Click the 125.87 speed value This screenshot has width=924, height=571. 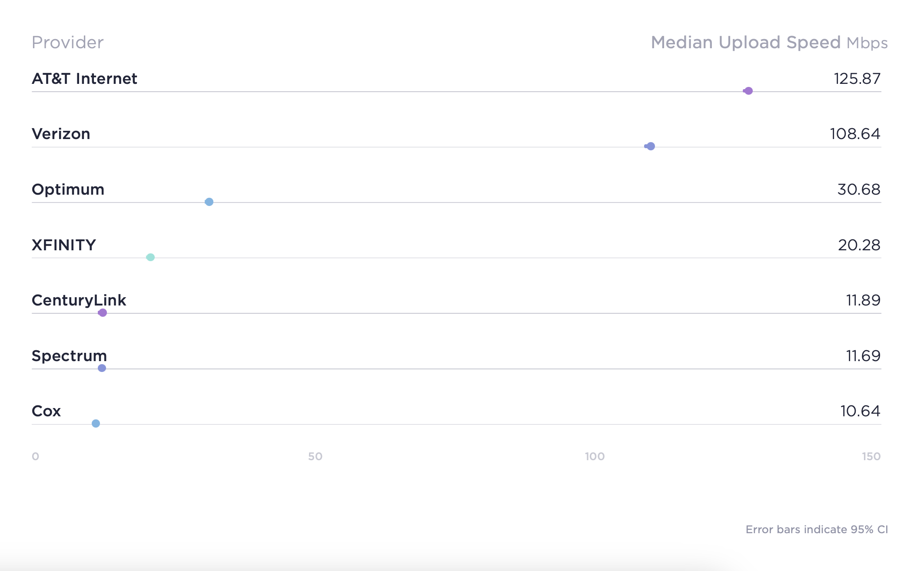[x=857, y=79]
